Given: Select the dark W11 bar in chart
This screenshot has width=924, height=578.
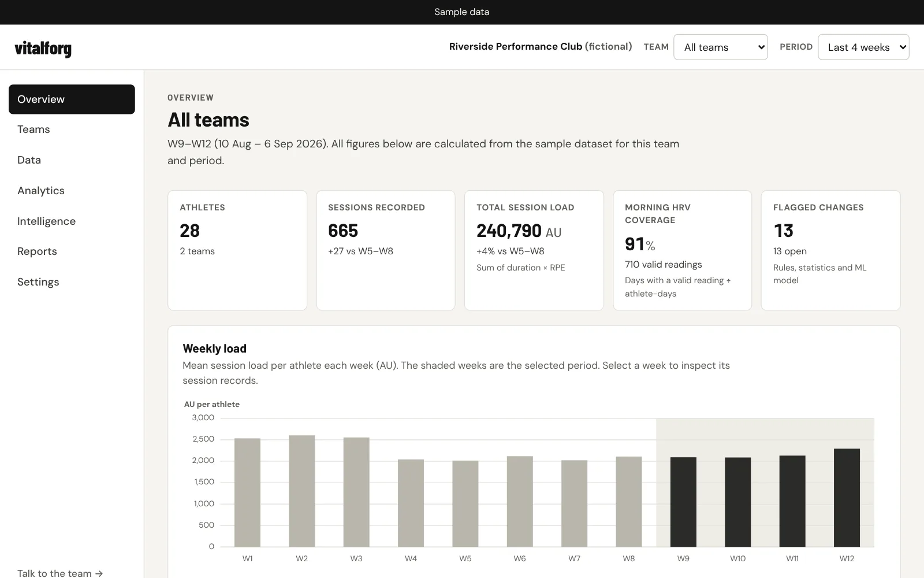Looking at the screenshot, I should tap(792, 501).
